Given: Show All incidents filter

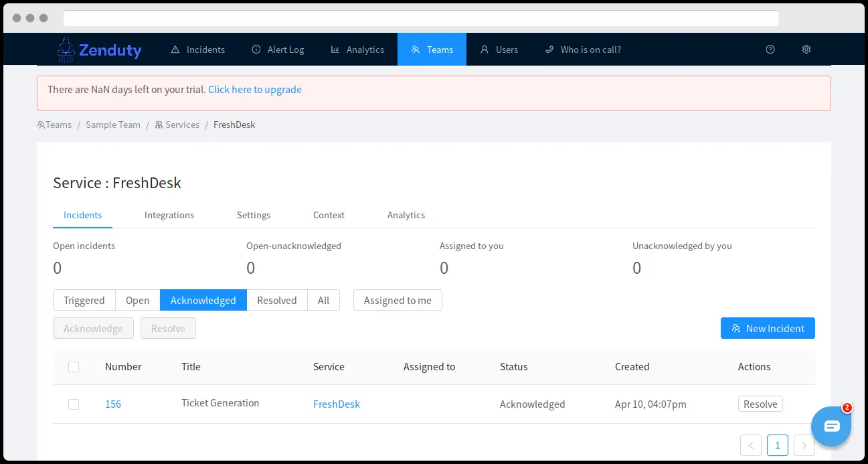Looking at the screenshot, I should coord(324,300).
